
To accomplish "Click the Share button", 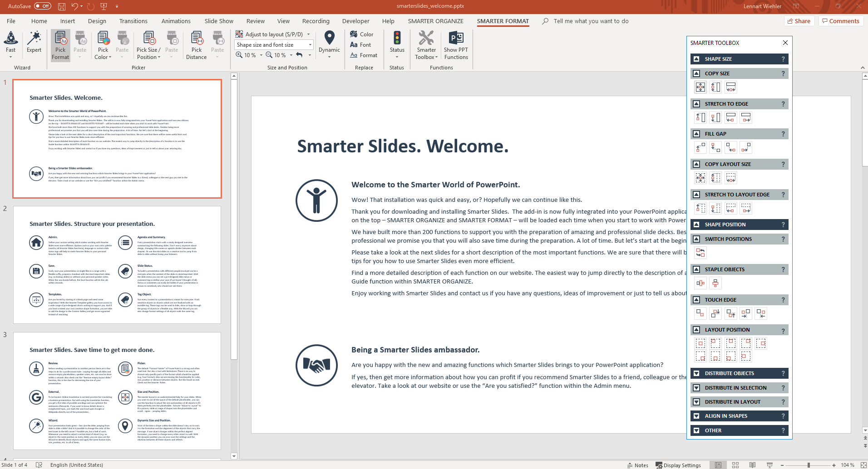I will (799, 21).
